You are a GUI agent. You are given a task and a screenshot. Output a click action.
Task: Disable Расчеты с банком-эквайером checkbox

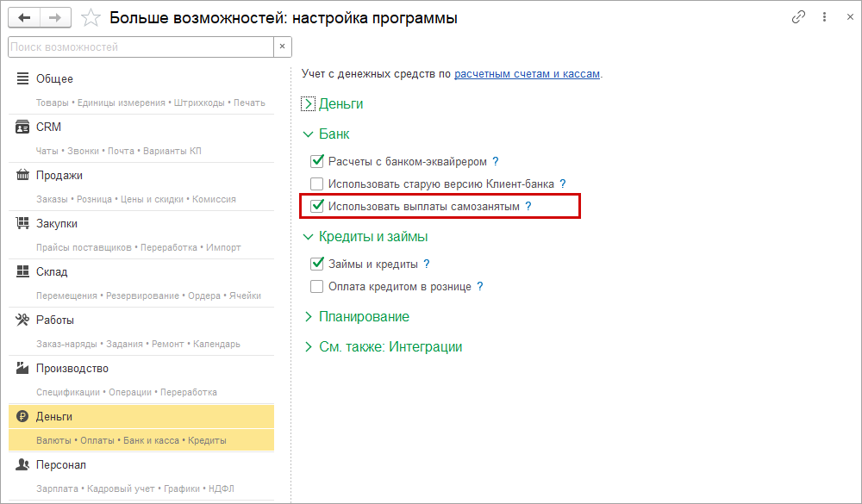tap(317, 161)
